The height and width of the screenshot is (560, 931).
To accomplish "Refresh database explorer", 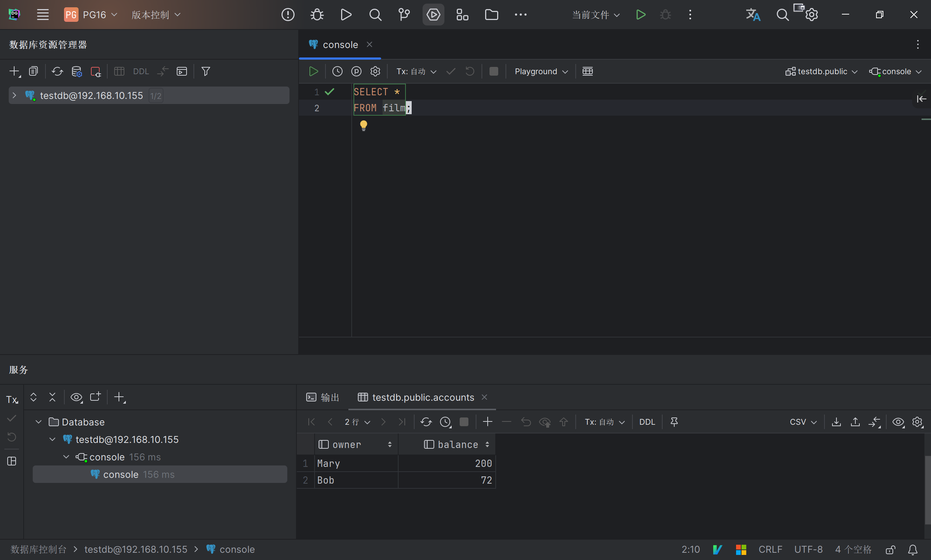I will (x=57, y=71).
